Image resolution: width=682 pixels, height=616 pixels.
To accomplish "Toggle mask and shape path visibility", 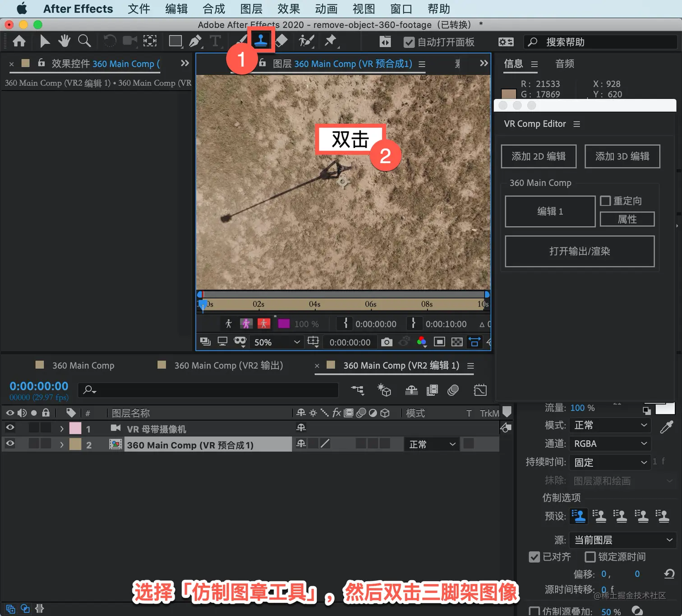I will (x=475, y=342).
